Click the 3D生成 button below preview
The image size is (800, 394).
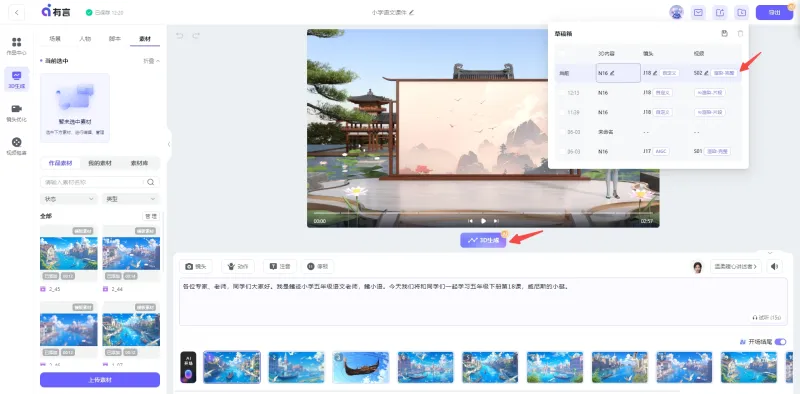point(483,240)
